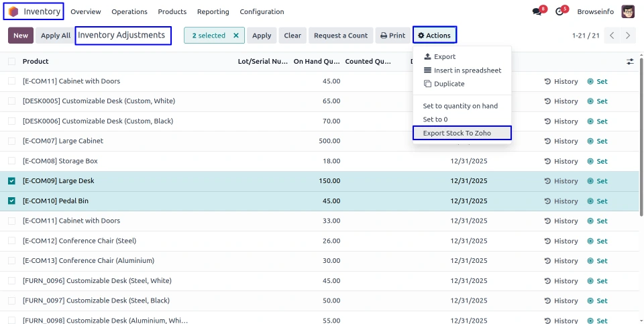Open the Reporting menu

213,12
